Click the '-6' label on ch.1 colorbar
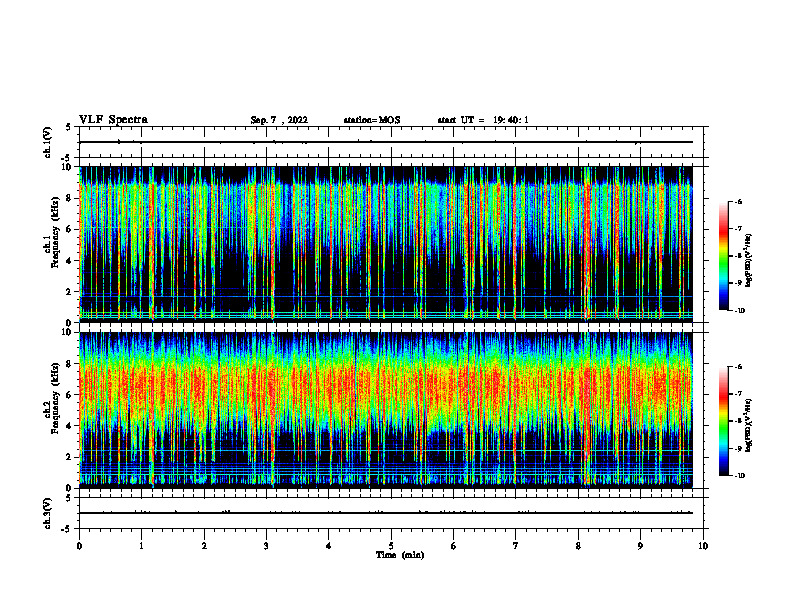This screenshot has width=792, height=612. pos(739,201)
